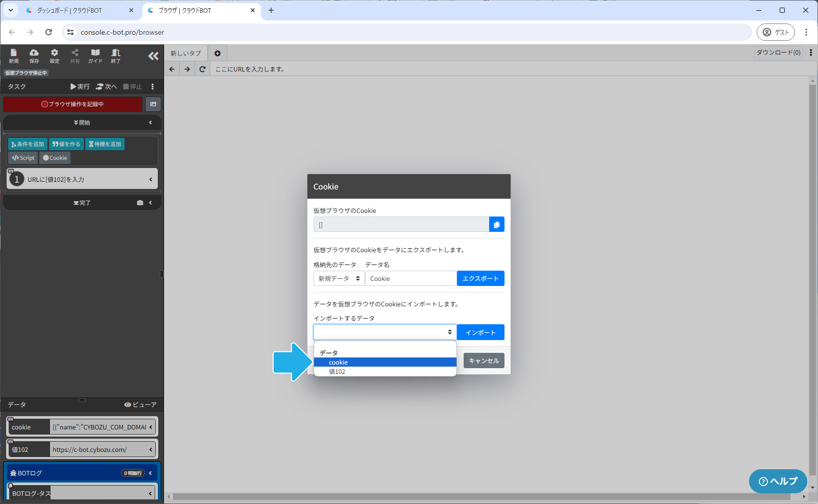
Task: Expand the 値102 data row chevron
Action: 151,449
